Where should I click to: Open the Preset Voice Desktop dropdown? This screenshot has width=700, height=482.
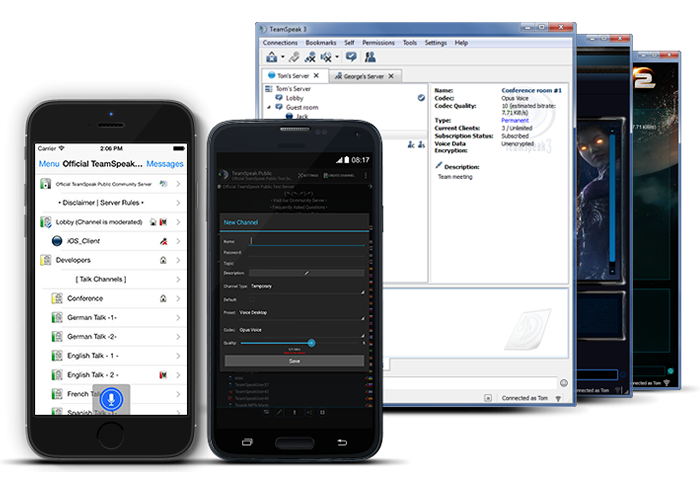pos(301,313)
